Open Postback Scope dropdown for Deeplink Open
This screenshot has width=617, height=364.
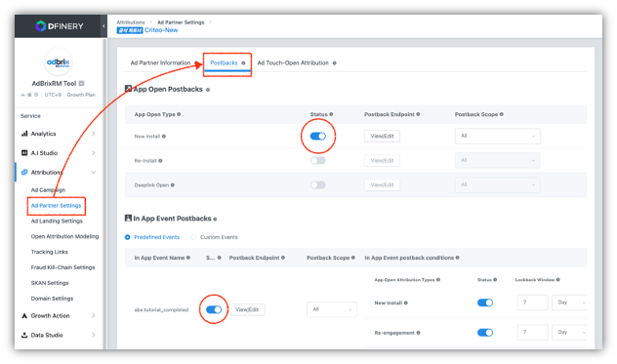point(497,185)
